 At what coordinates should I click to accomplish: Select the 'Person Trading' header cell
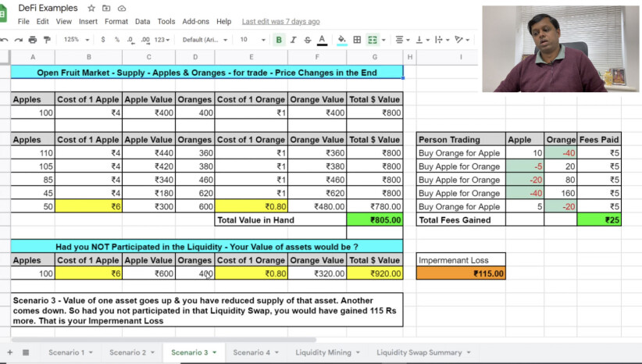pos(461,140)
